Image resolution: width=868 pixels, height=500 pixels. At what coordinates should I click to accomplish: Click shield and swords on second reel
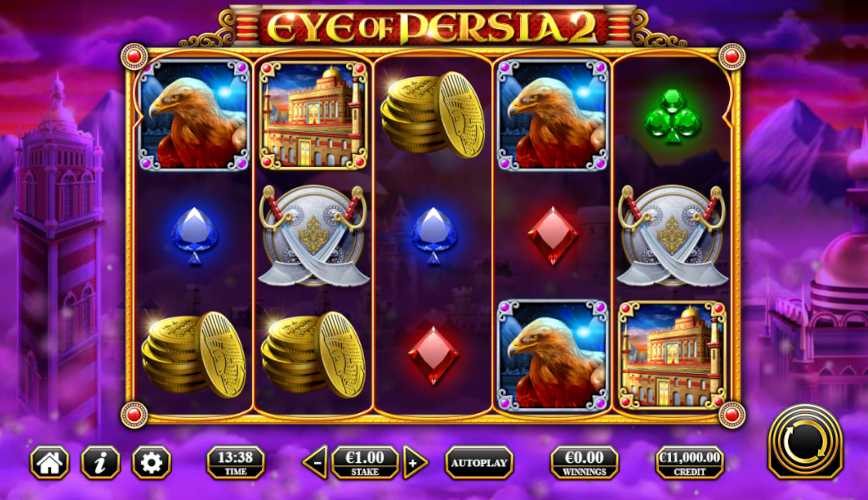pyautogui.click(x=313, y=235)
